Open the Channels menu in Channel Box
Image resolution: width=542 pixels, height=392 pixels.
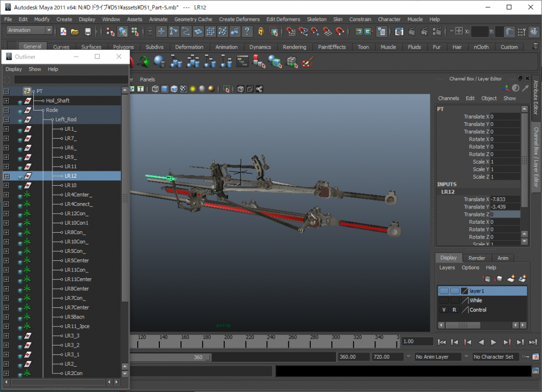coord(448,98)
